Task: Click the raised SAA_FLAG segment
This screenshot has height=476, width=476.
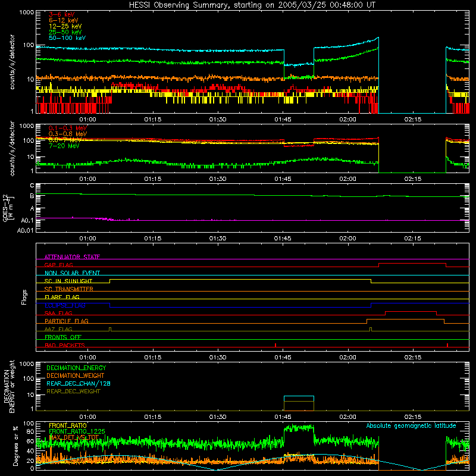Action: pyautogui.click(x=411, y=311)
